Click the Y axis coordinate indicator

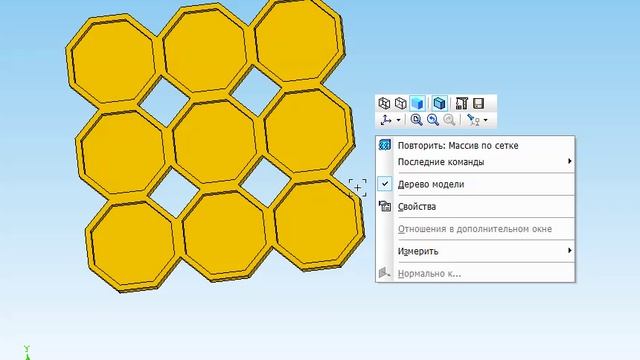pos(27,353)
